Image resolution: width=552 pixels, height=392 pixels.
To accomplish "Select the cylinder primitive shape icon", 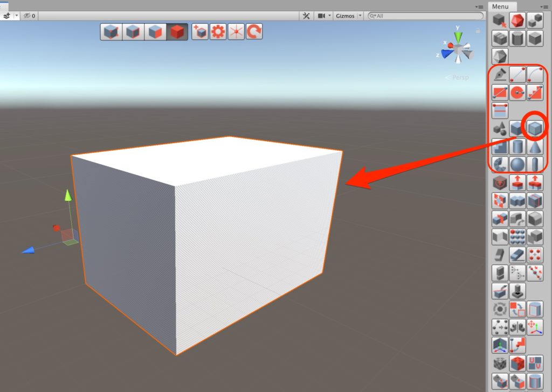I will coord(517,146).
